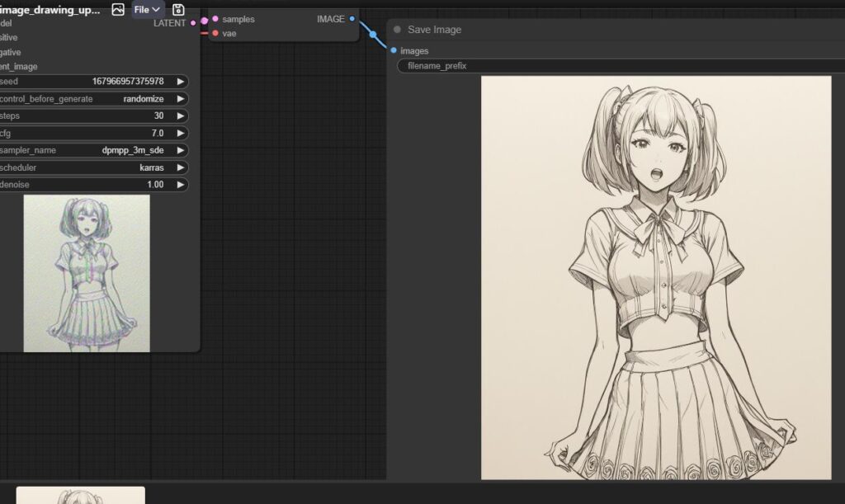Open the File menu
Screen dimensions: 845x504
tap(147, 9)
